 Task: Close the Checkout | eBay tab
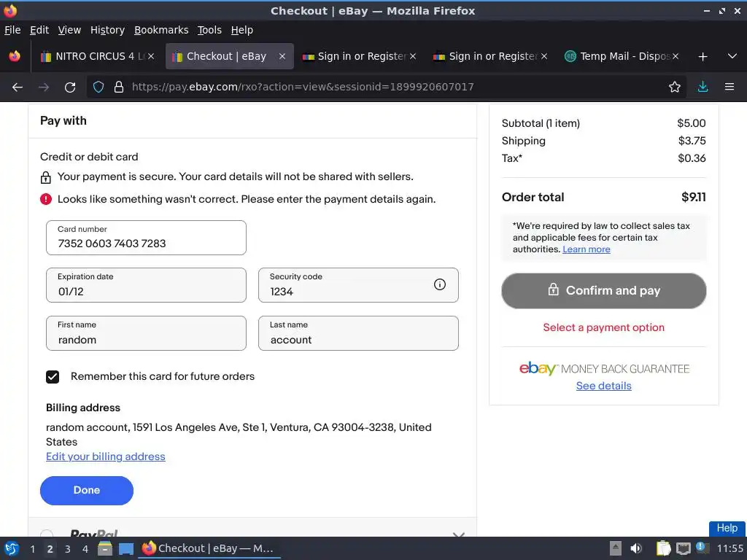coord(282,56)
